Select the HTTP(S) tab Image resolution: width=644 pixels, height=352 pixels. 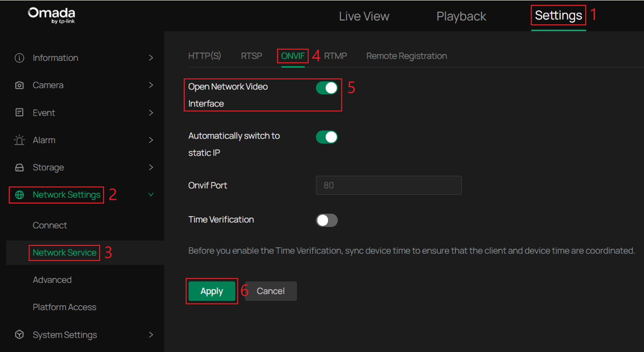coord(205,56)
